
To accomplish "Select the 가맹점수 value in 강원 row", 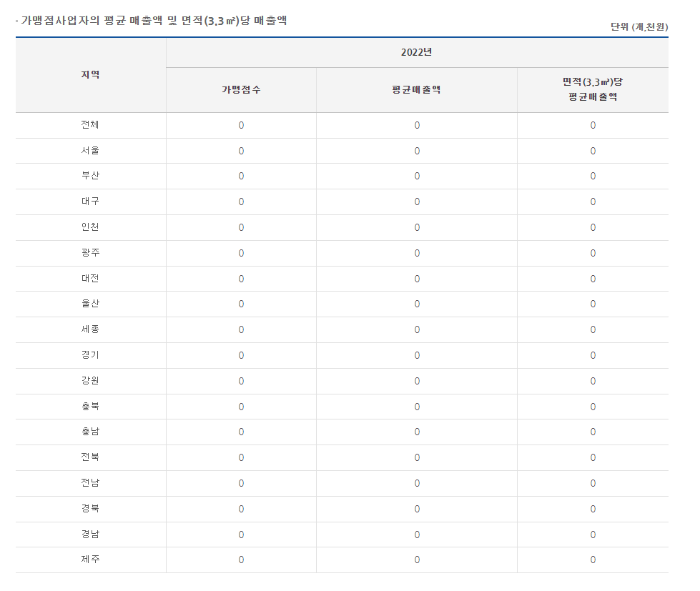I will click(x=241, y=381).
